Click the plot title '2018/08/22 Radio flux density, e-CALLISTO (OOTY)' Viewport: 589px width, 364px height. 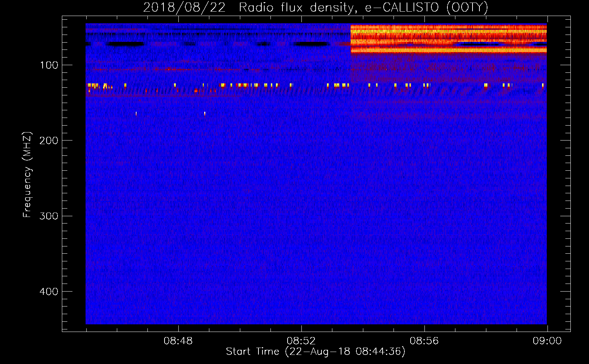315,7
